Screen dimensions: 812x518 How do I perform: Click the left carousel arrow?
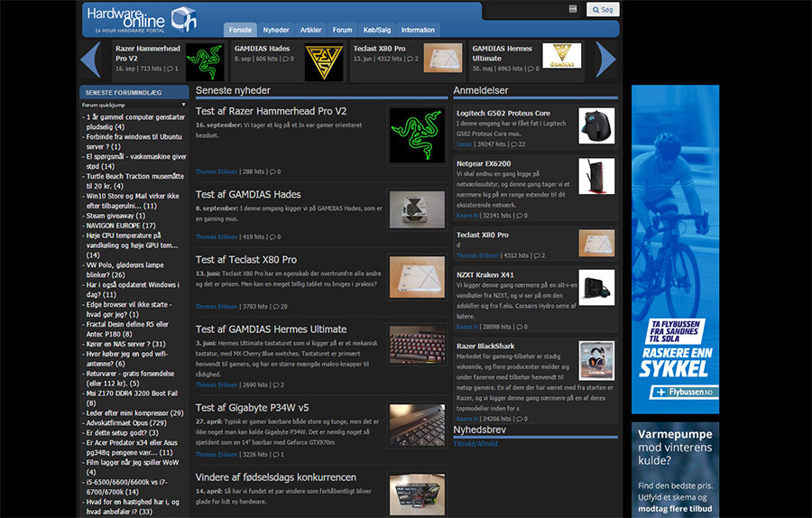coord(91,60)
